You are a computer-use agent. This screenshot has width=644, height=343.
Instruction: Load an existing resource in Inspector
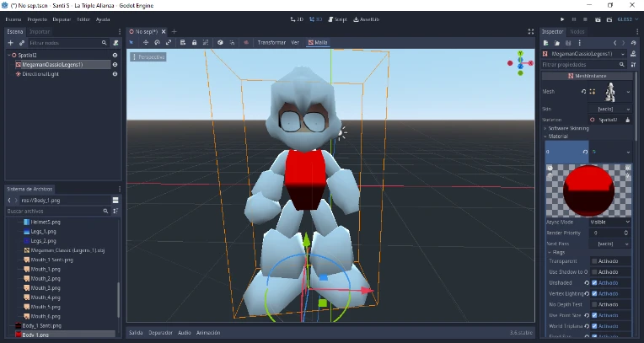point(557,43)
